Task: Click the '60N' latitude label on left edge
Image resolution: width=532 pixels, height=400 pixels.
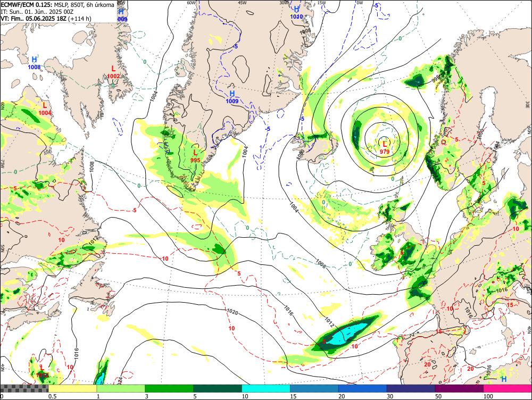Action: (x=2, y=106)
